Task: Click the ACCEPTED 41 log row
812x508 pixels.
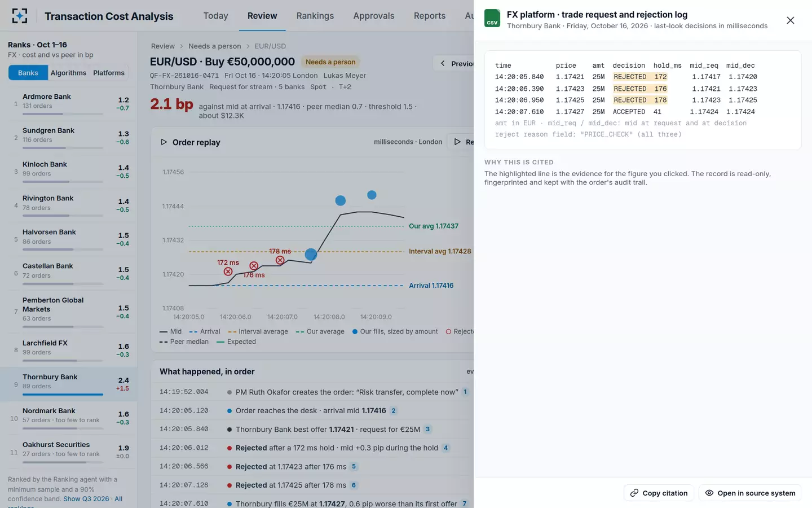Action: point(625,112)
